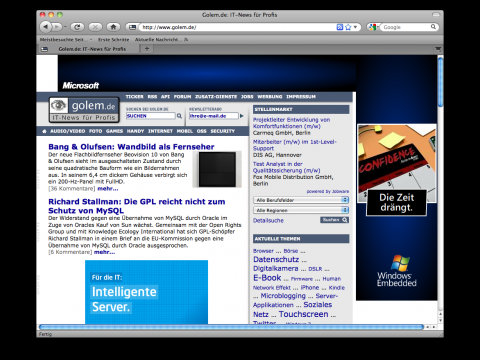Click the Beovision television thumbnail
480x360 pixels.
[x=217, y=169]
